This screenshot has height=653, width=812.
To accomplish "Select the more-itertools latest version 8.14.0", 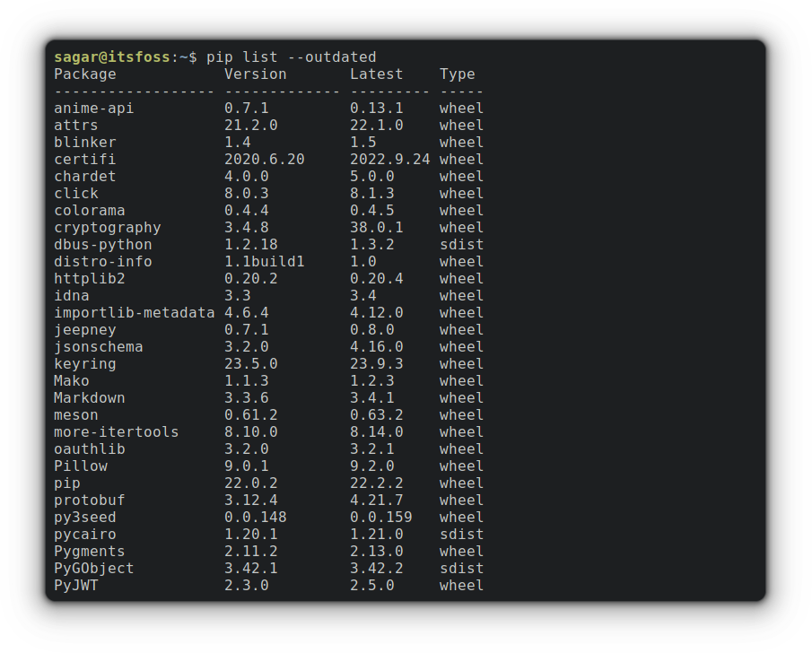I will coord(375,431).
